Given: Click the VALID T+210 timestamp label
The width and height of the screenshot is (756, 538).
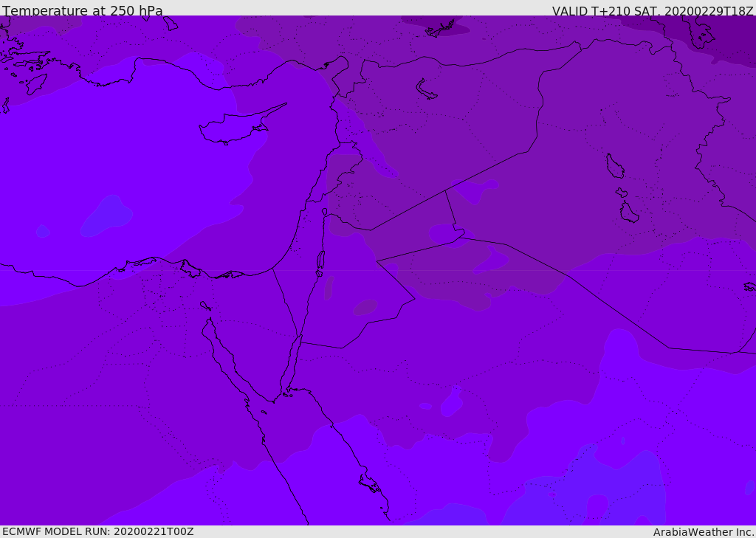Looking at the screenshot, I should point(653,10).
